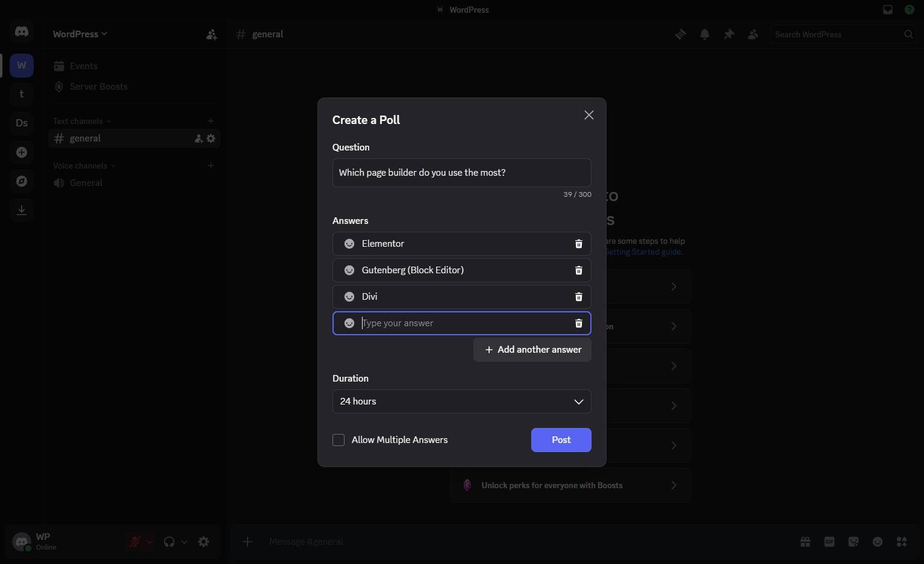Viewport: 924px width, 564px height.
Task: Open Threads icon in channel header
Action: (681, 34)
